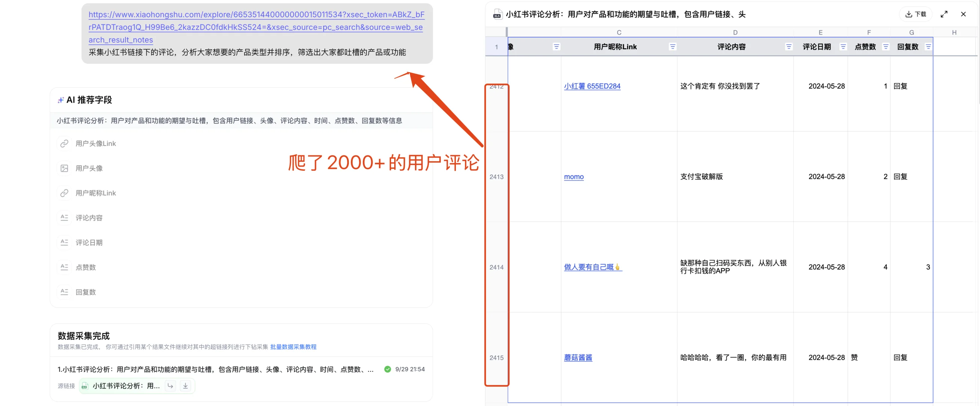Screen dimensions: 980x406
Task: Click the green XLS file icon in source chip
Action: [x=84, y=386]
